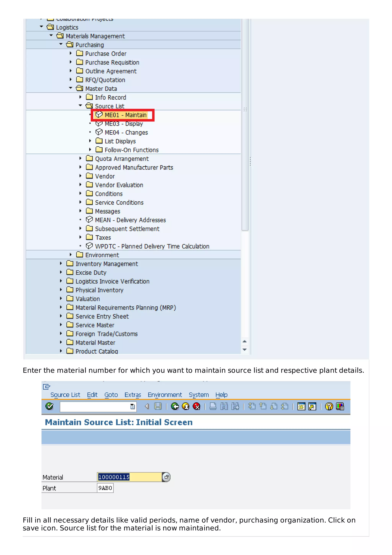Expand the List Displays folder
The width and height of the screenshot is (392, 555).
90,141
